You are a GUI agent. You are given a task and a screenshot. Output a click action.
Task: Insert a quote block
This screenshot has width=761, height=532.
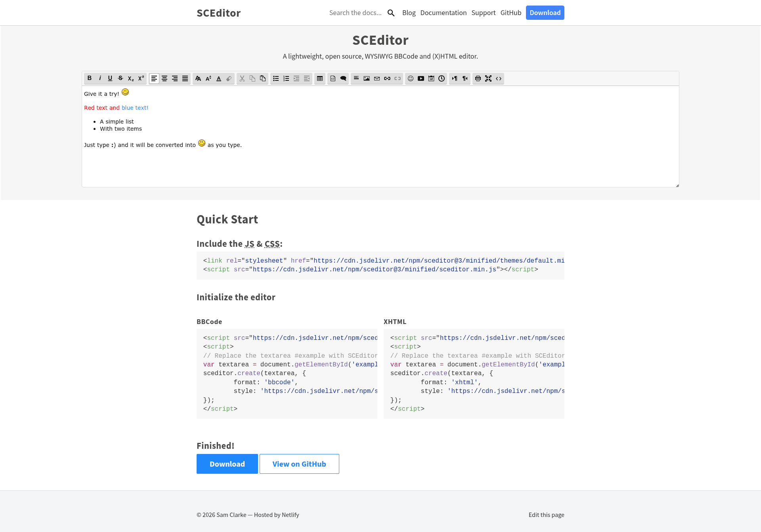coord(343,78)
